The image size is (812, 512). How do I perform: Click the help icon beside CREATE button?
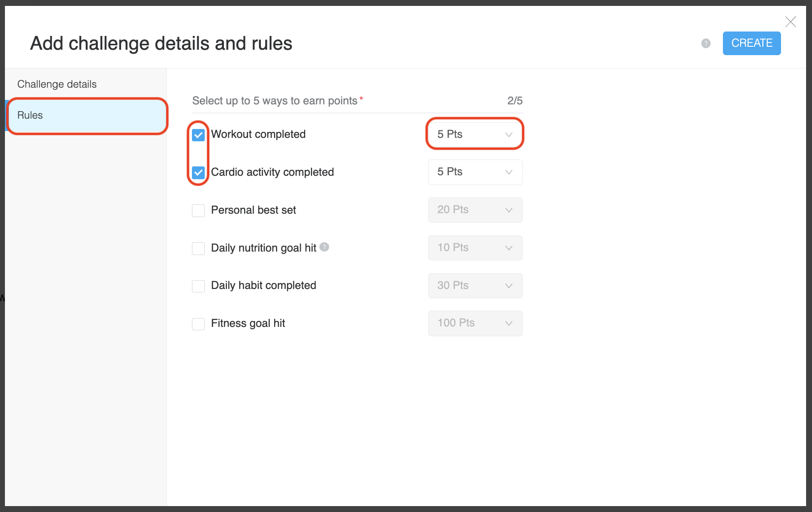click(x=706, y=43)
